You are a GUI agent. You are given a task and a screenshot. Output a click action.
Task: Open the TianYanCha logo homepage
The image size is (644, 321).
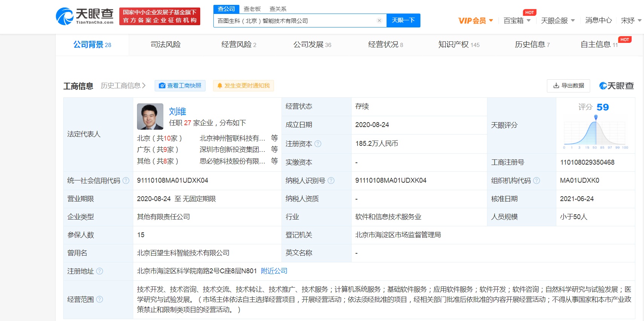pyautogui.click(x=85, y=16)
